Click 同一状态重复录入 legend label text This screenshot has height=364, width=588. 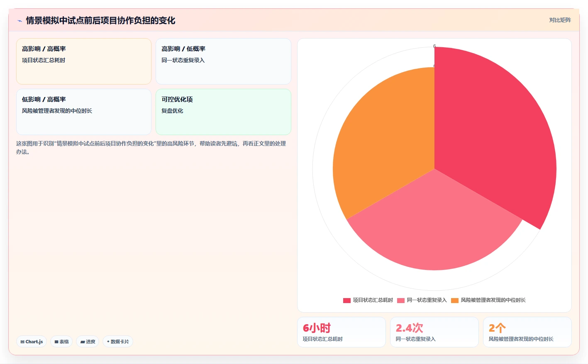[427, 300]
